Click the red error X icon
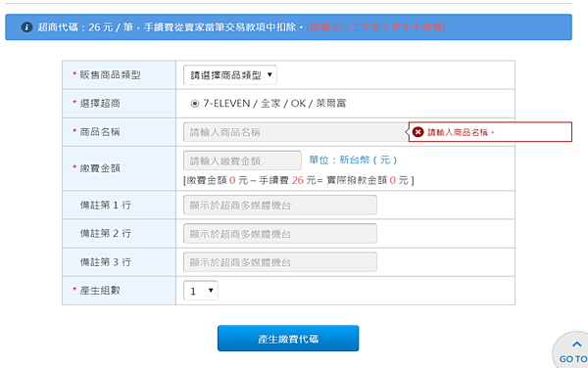 tap(417, 132)
